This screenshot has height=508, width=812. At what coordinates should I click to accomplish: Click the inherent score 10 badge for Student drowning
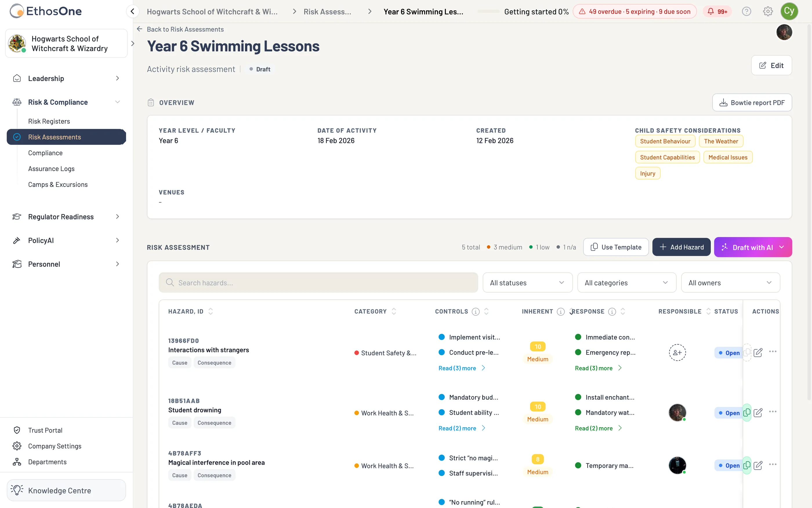point(538,406)
